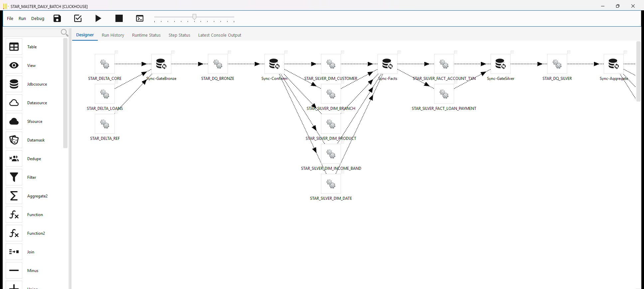Viewport: 644px width, 289px height.
Task: Select the Sync-GateBronze database sync node
Action: [x=161, y=64]
